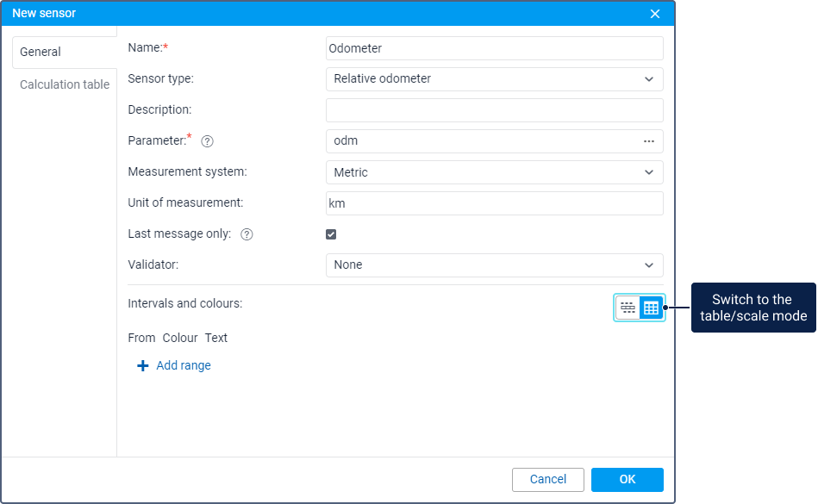Screen dimensions: 818x504
Task: Close the New sensor dialog
Action: (655, 14)
